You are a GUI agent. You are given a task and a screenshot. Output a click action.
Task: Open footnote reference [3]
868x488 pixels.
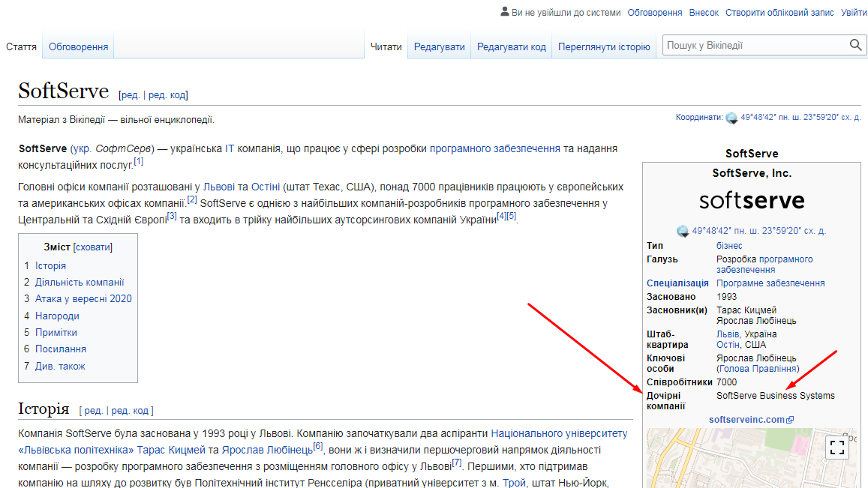tap(172, 217)
